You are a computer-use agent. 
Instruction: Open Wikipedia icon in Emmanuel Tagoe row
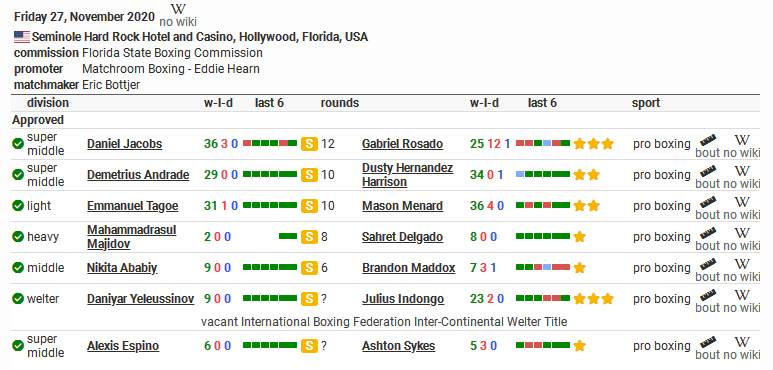point(742,202)
